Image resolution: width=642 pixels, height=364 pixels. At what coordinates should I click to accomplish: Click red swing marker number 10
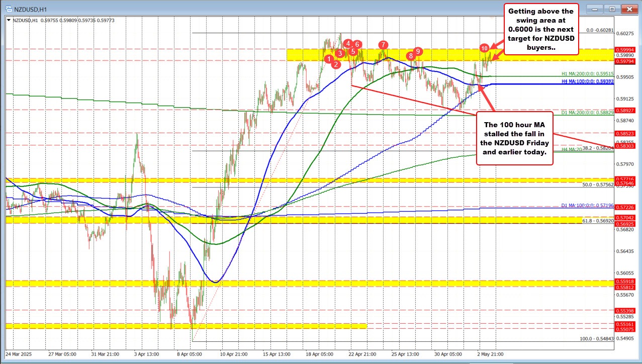tap(484, 48)
